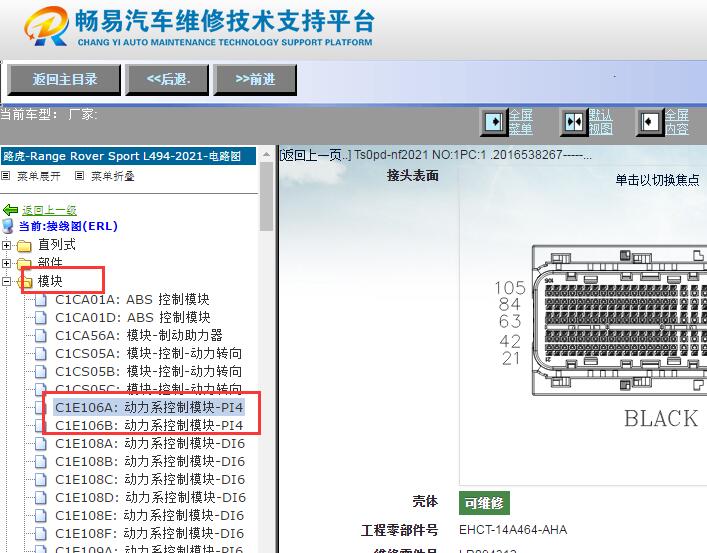Click the scrollbar up arrow
Viewport: 707px width, 553px height.
coord(266,154)
